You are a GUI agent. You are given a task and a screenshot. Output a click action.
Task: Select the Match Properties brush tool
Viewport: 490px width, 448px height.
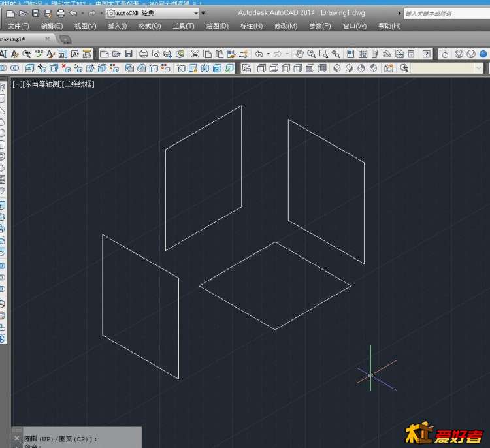[231, 54]
